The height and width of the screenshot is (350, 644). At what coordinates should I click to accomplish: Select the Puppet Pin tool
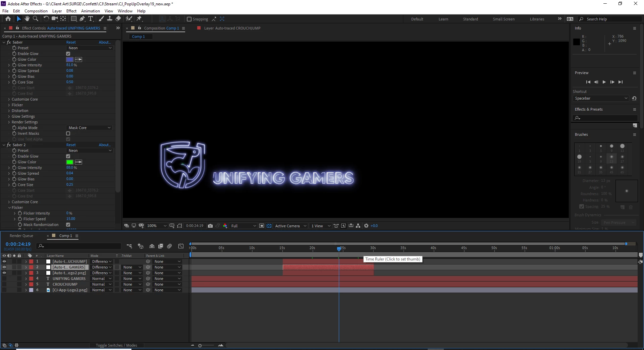tap(139, 19)
